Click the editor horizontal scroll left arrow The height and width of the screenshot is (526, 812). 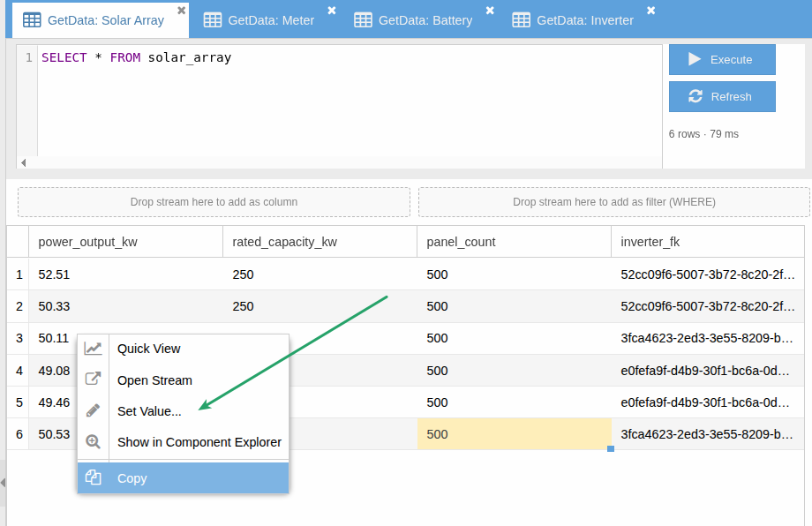tap(23, 162)
